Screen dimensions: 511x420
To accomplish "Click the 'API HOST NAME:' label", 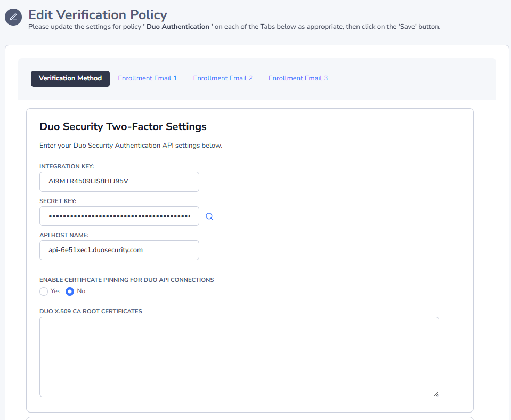I will (x=64, y=236).
